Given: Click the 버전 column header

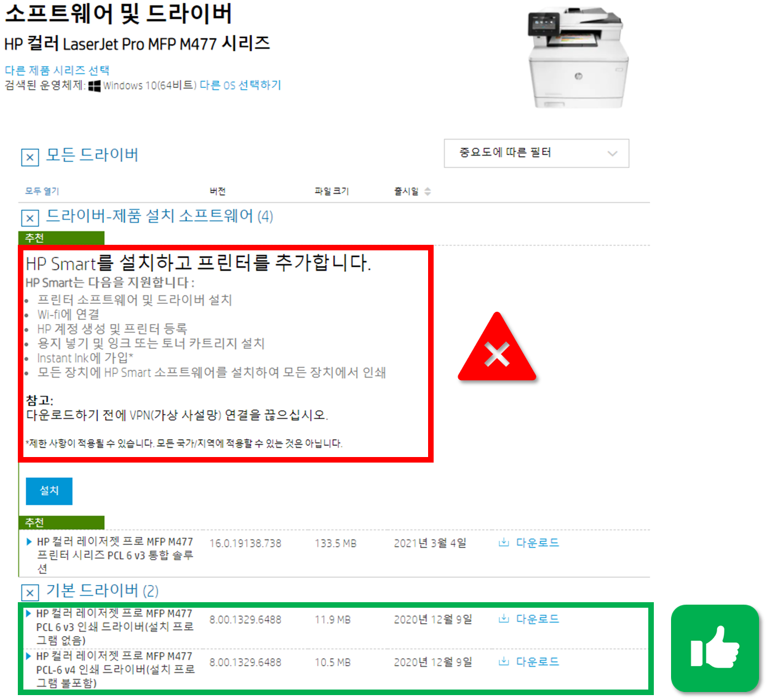Looking at the screenshot, I should (x=218, y=191).
